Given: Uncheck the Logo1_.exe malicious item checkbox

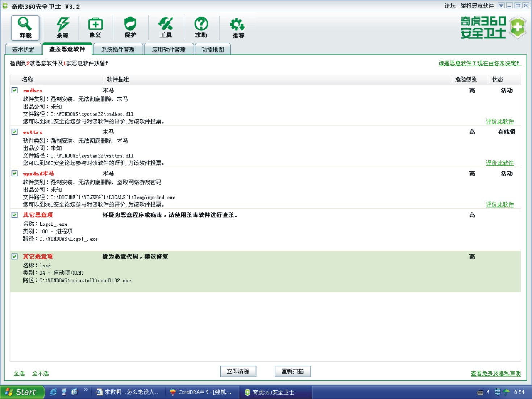Looking at the screenshot, I should (14, 215).
